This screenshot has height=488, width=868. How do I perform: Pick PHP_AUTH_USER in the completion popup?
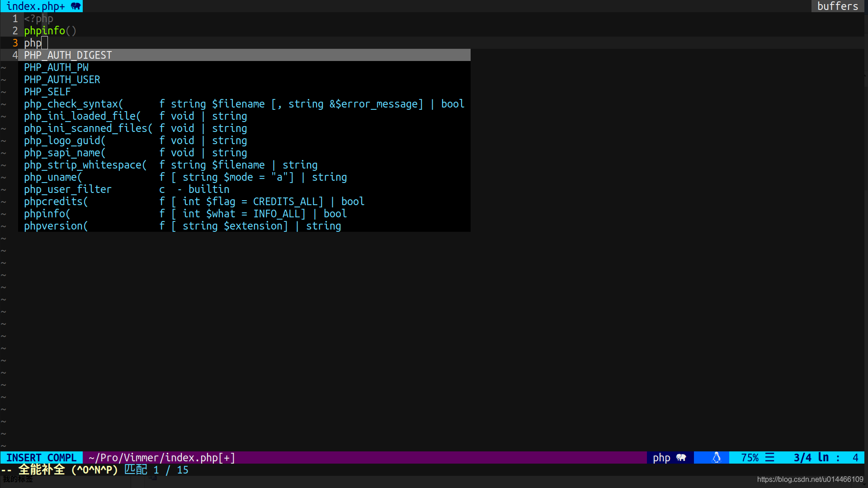pyautogui.click(x=244, y=80)
